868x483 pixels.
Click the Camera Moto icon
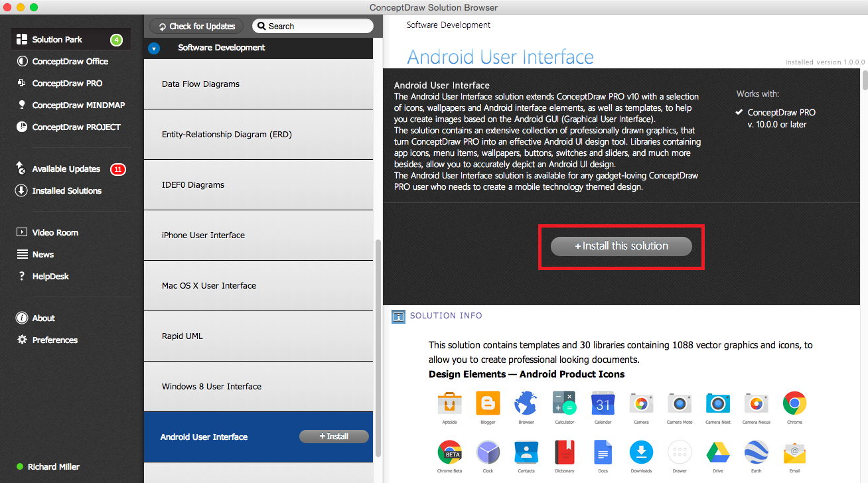click(680, 403)
